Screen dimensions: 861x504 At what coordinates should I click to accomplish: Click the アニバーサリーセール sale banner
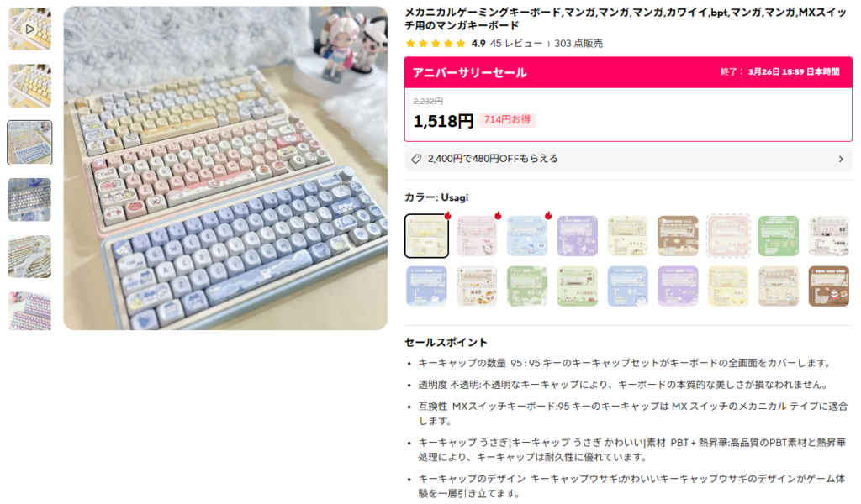tap(628, 72)
